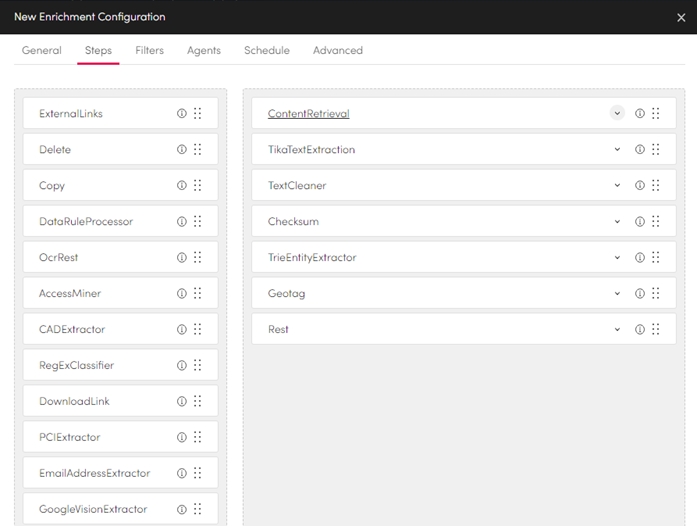The width and height of the screenshot is (697, 526).
Task: Open the Schedule tab
Action: coord(266,51)
